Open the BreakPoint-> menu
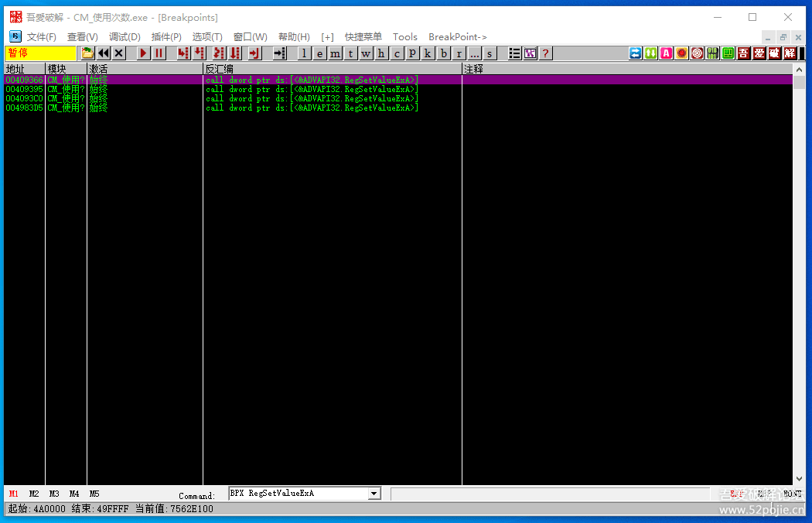Image resolution: width=812 pixels, height=523 pixels. coord(458,37)
